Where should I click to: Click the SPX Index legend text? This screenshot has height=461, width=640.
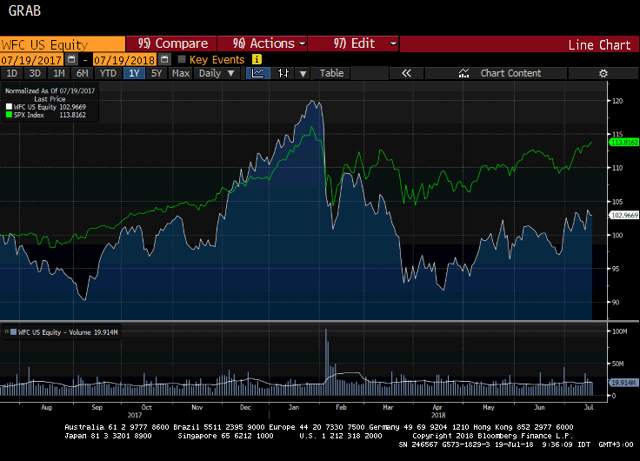click(29, 115)
